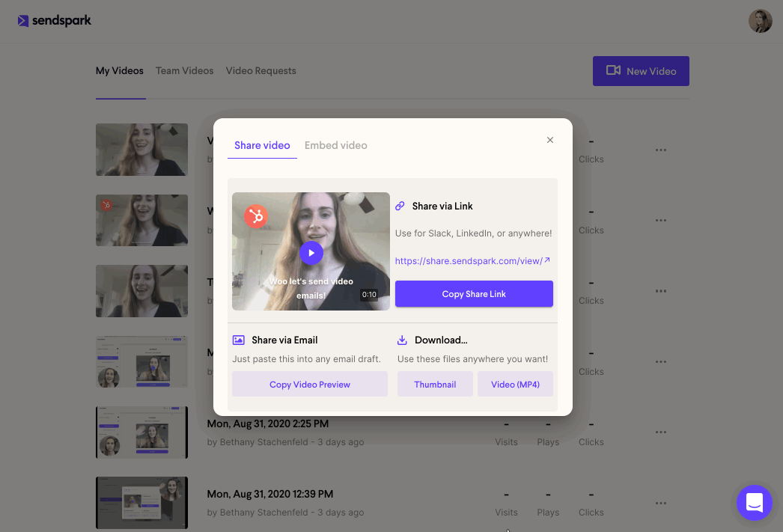Click Plays label for 12:39 PM video
Viewport: 783px width, 532px height.
tap(548, 513)
